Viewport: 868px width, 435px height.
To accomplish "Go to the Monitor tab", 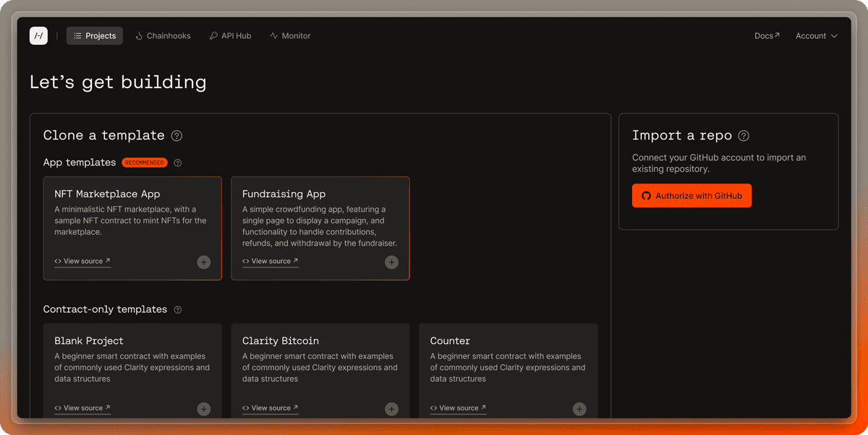I will click(x=290, y=36).
